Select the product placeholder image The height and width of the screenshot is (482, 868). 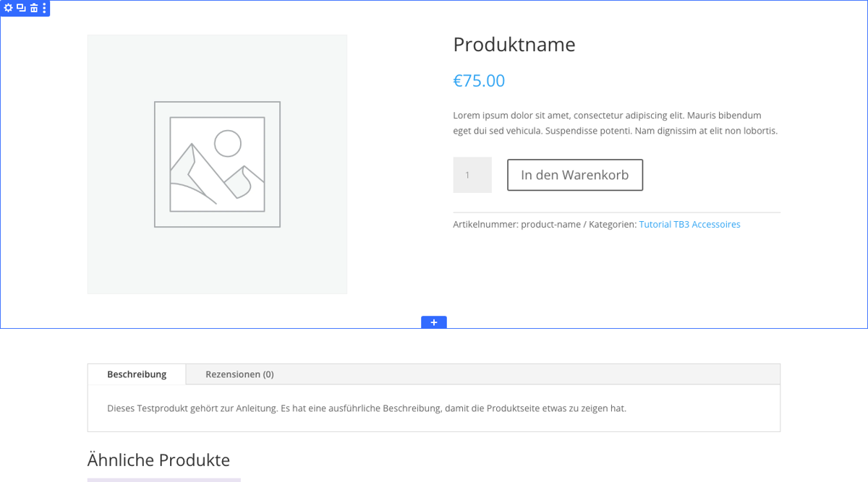point(217,165)
